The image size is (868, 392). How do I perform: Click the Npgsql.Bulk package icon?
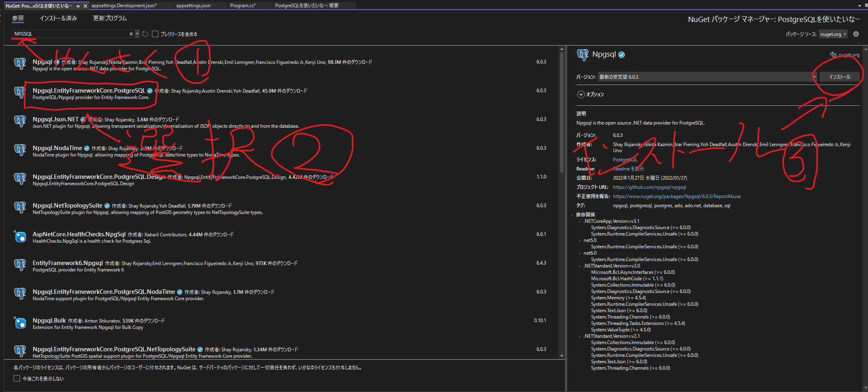(x=20, y=323)
